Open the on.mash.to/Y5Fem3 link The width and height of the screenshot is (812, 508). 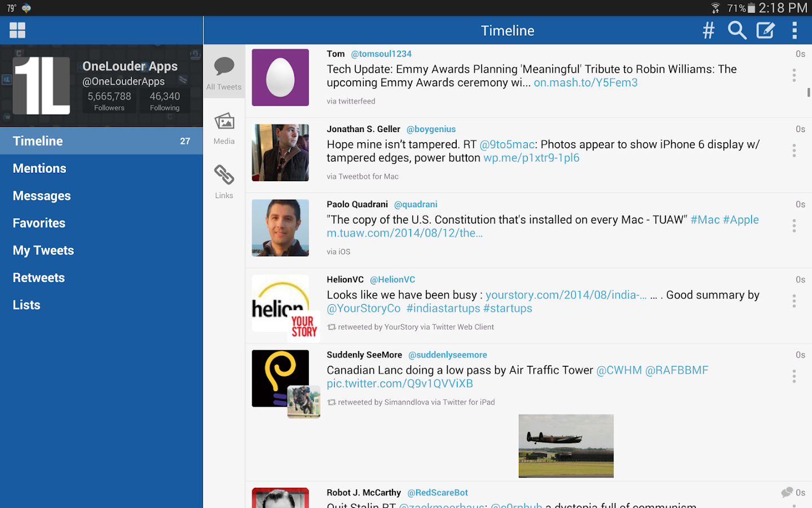586,82
